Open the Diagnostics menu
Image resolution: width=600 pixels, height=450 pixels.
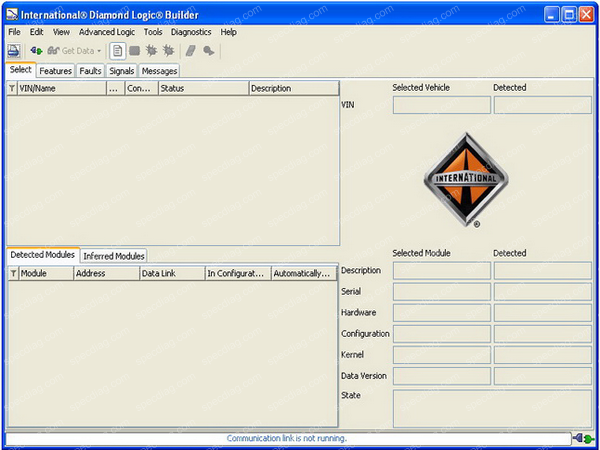(x=191, y=32)
